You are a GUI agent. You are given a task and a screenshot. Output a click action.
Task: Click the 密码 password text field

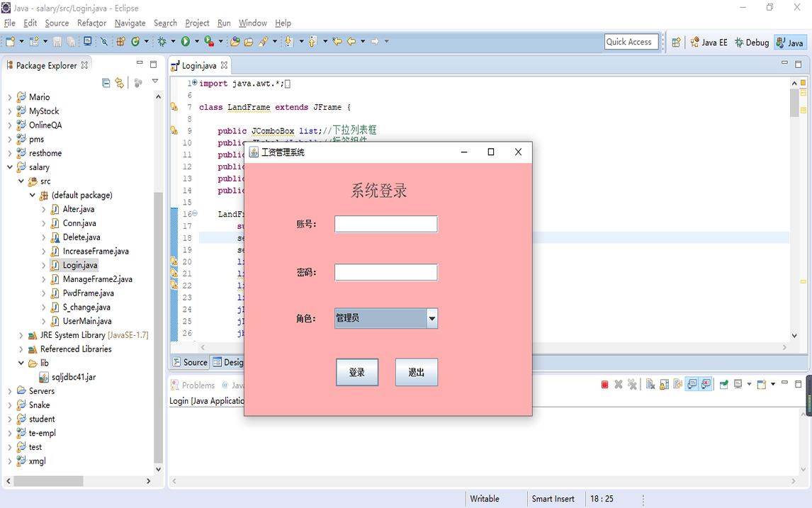(385, 272)
